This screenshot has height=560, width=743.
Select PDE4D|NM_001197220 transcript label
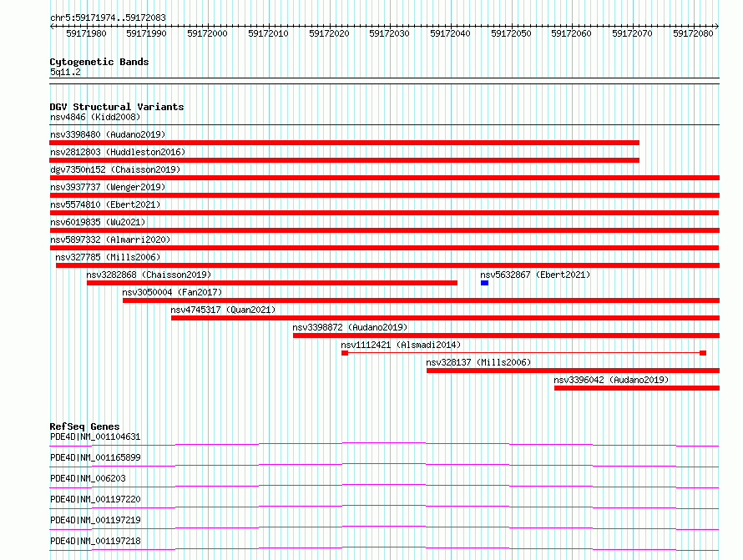(95, 499)
